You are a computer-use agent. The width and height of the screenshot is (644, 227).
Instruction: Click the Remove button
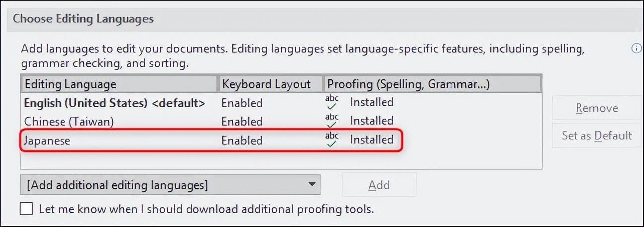(596, 108)
